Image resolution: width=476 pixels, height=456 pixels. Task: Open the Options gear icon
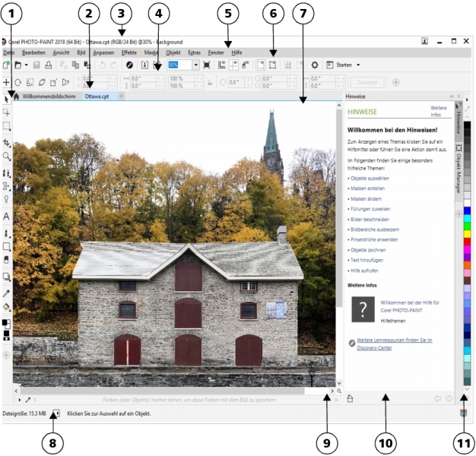click(x=315, y=65)
